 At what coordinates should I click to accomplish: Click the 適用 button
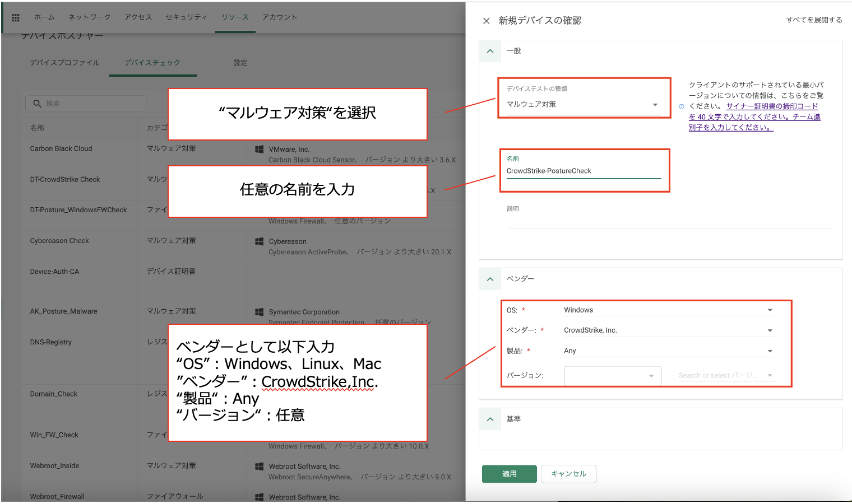click(510, 474)
